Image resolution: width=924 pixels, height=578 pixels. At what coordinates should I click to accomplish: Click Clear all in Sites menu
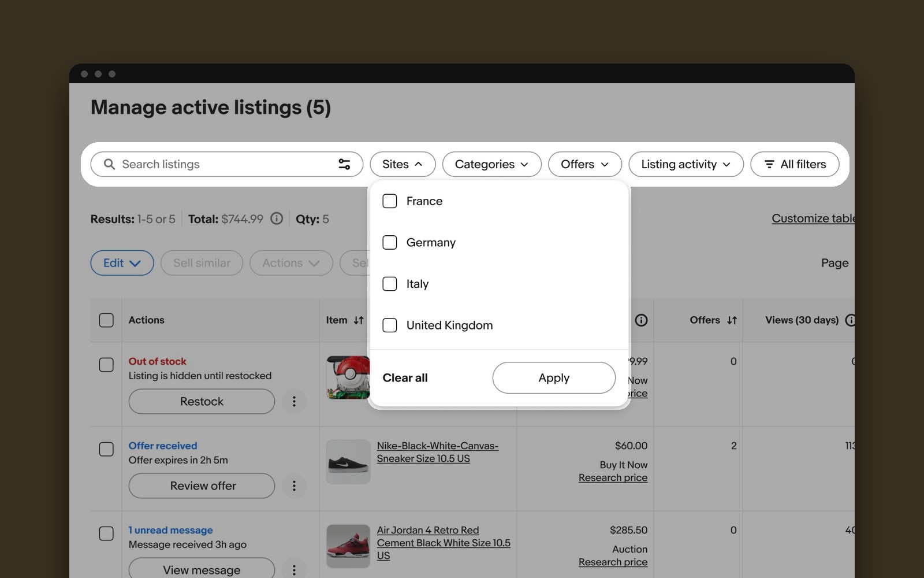pyautogui.click(x=405, y=378)
